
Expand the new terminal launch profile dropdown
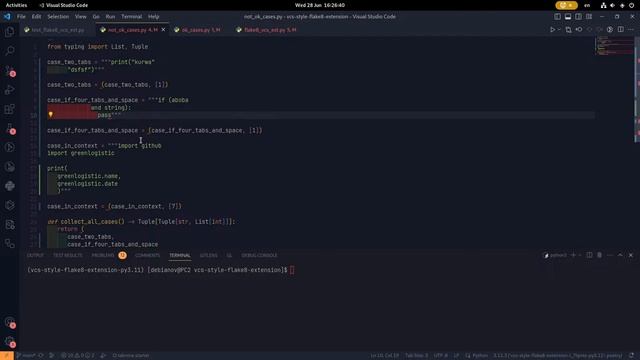point(580,255)
